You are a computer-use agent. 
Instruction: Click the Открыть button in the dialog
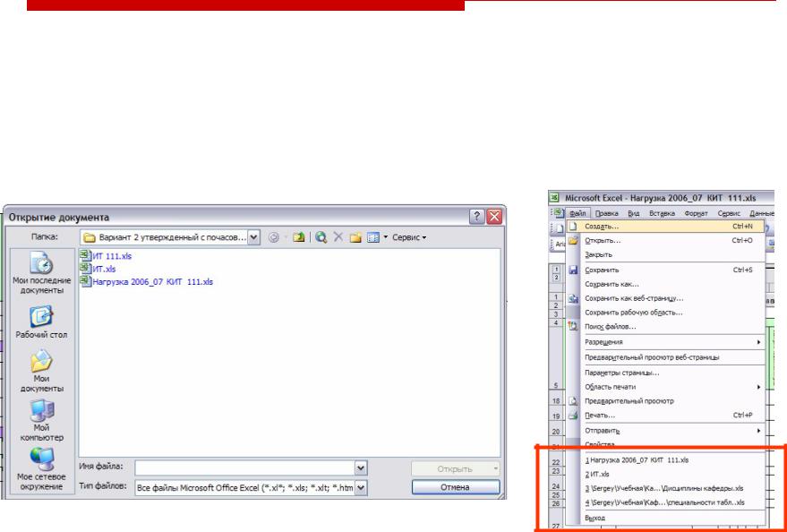coord(455,468)
